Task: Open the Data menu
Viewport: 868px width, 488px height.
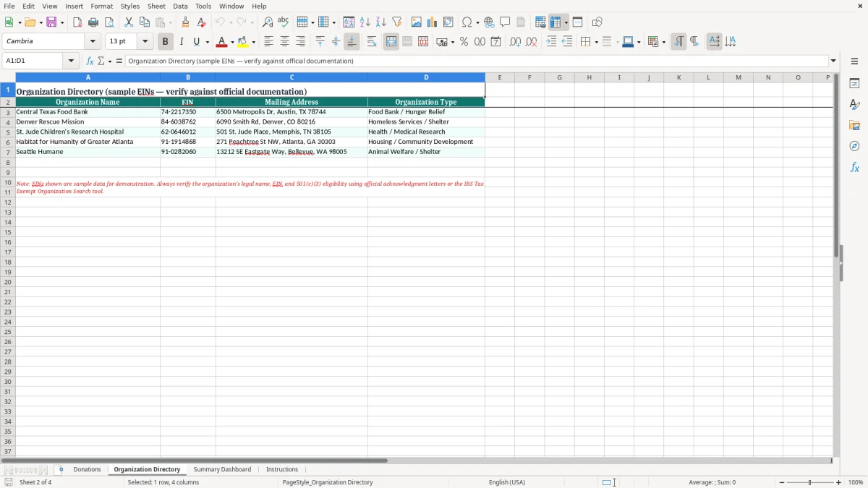Action: (180, 6)
